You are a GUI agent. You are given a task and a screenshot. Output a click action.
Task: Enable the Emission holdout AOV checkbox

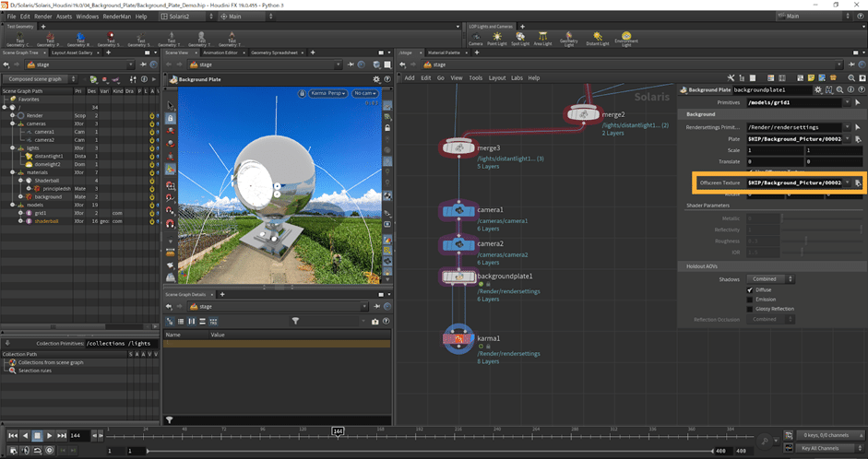coord(750,299)
